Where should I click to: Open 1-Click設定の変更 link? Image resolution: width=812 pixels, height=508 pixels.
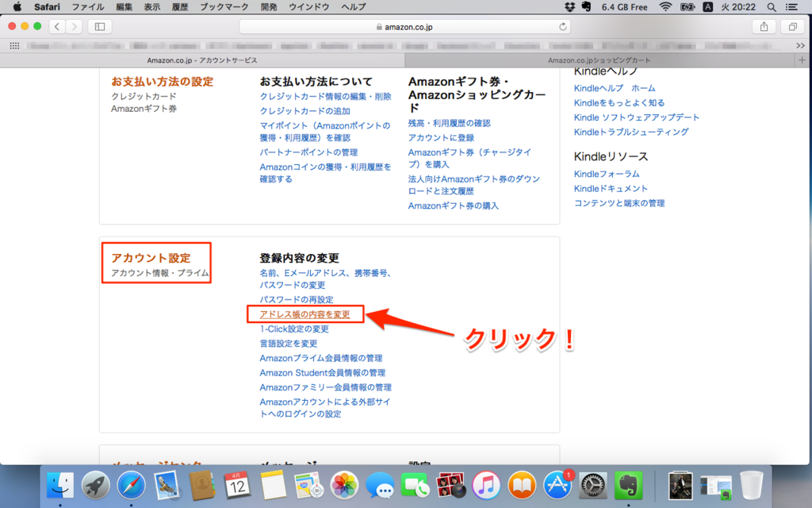click(x=294, y=329)
